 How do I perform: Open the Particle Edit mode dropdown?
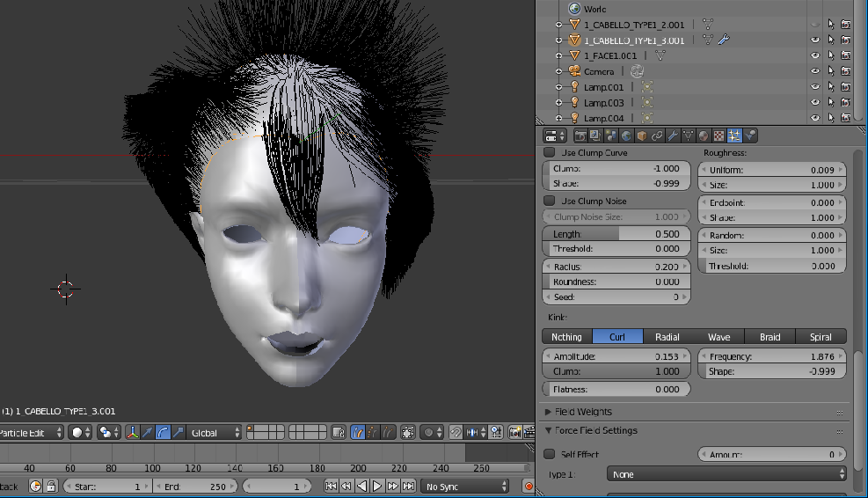tap(31, 433)
